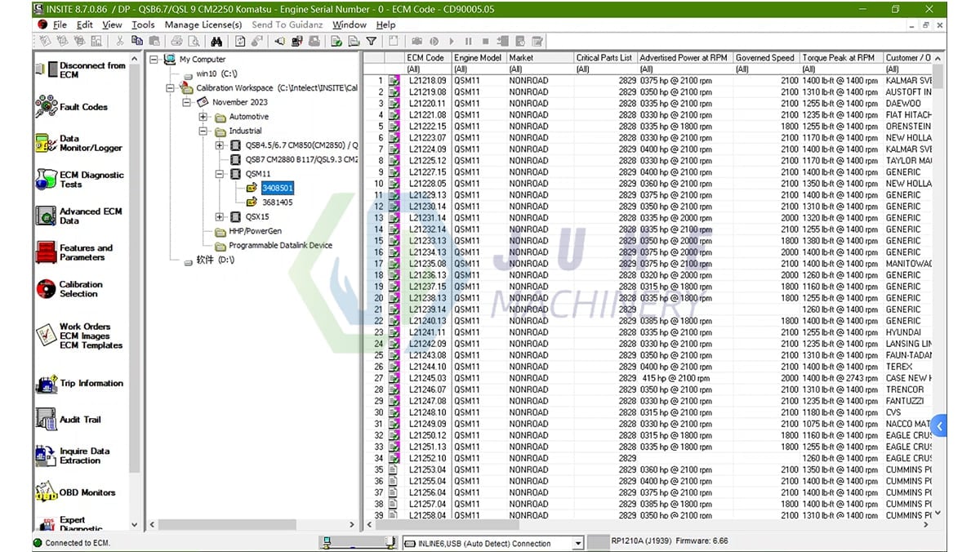This screenshot has width=980, height=552.
Task: Open the Tools menu
Action: coord(143,24)
